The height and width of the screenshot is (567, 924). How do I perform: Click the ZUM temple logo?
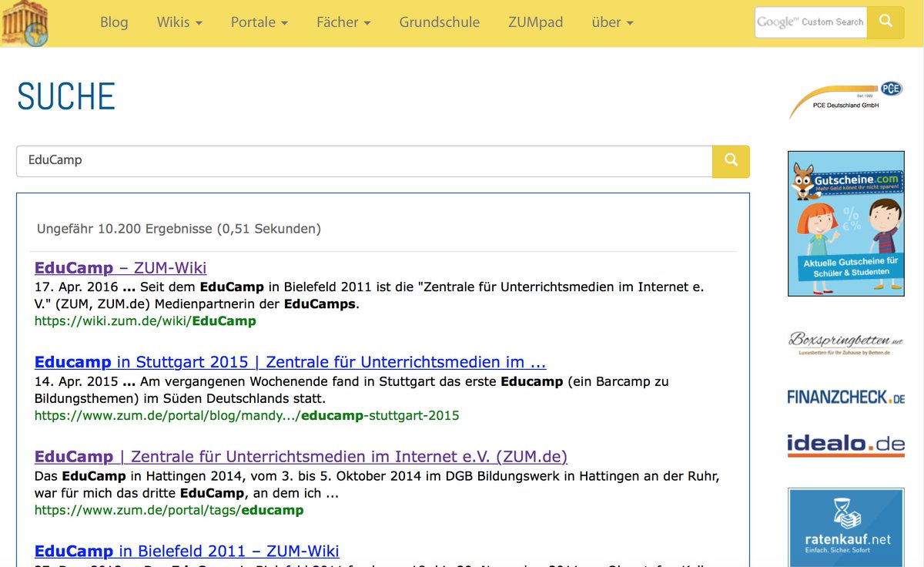pyautogui.click(x=25, y=22)
